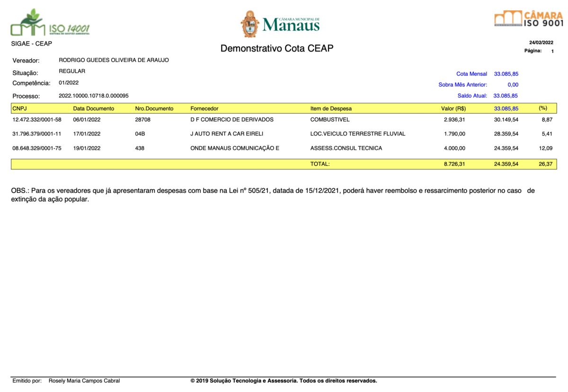Click document number 28708
Viewport: 568px width, 392px height.
click(x=142, y=119)
